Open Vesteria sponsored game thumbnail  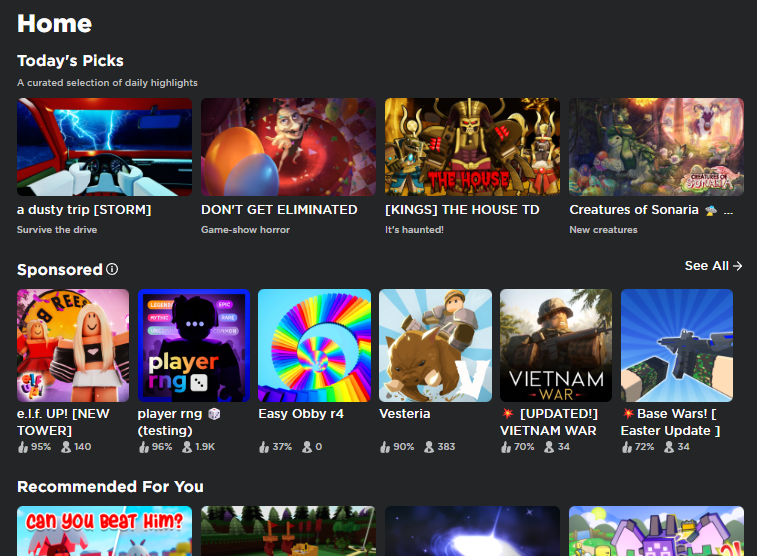point(435,346)
